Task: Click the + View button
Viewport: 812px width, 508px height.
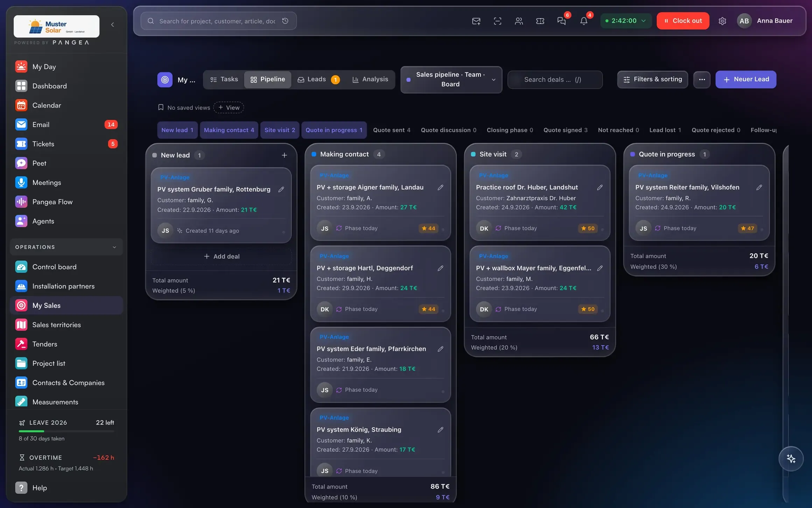Action: click(229, 108)
